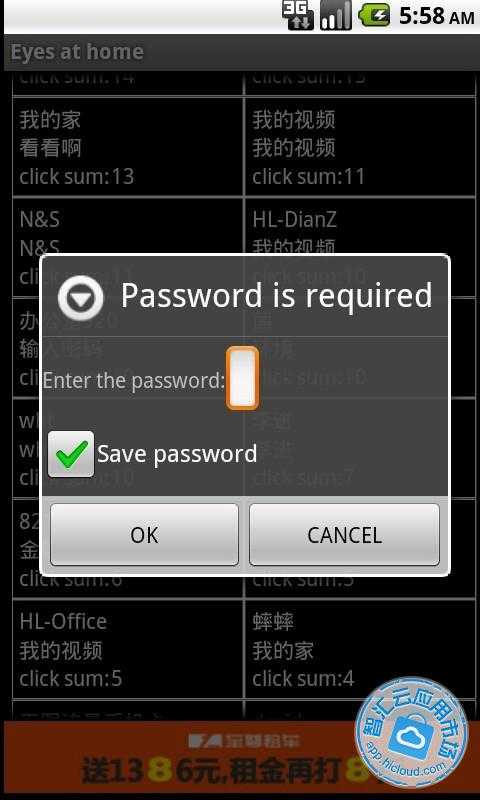Click the Password is required dialog title
Image resolution: width=480 pixels, height=800 pixels.
276,296
